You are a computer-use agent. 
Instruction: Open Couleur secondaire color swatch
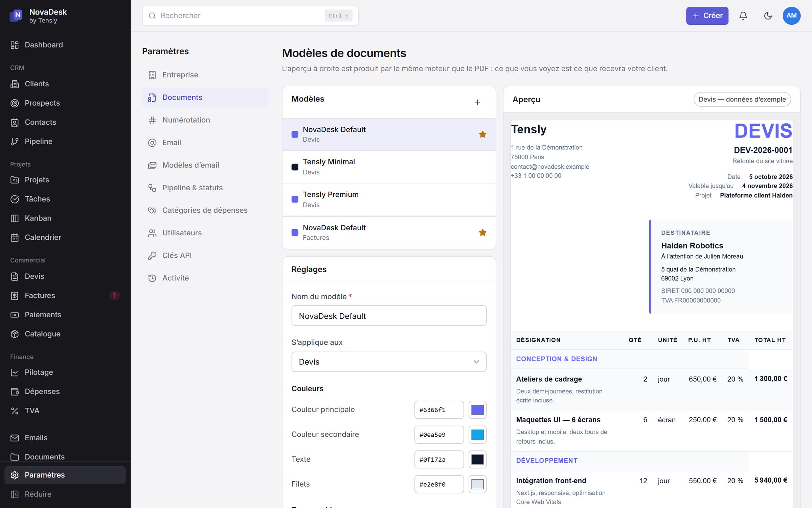pos(477,435)
